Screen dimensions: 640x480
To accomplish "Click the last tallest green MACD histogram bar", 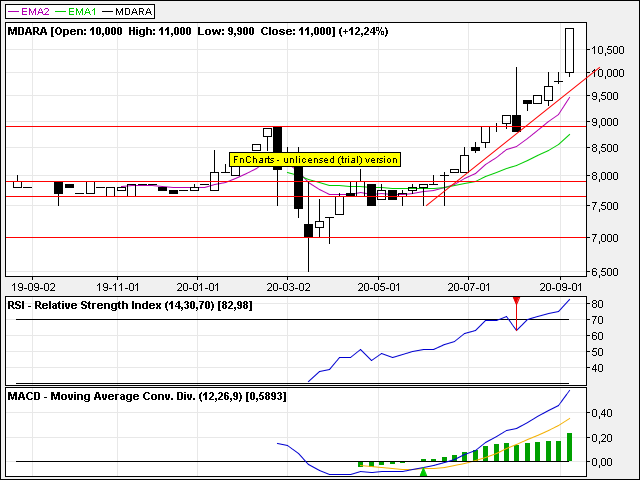I will click(x=569, y=447).
